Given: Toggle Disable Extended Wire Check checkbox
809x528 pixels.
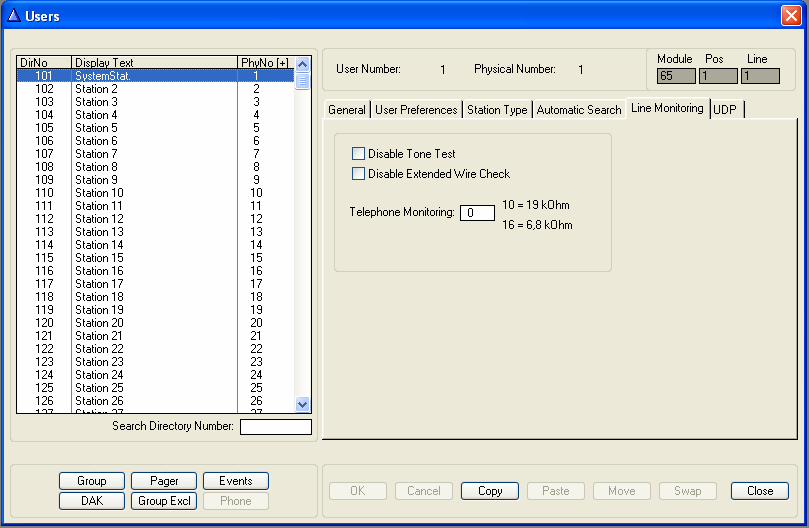Looking at the screenshot, I should point(359,174).
